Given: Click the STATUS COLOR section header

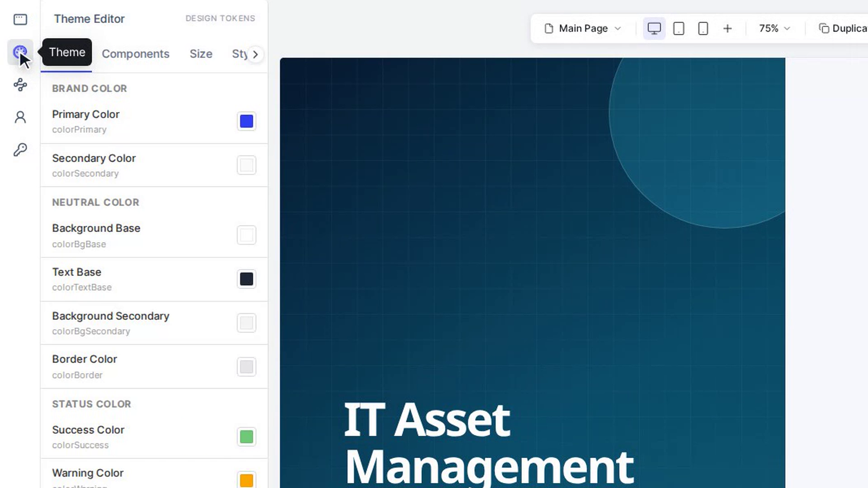Looking at the screenshot, I should pos(91,404).
